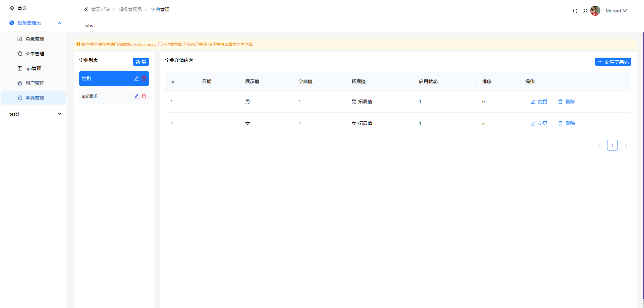Toggle fullscreen icon in header

(585, 11)
